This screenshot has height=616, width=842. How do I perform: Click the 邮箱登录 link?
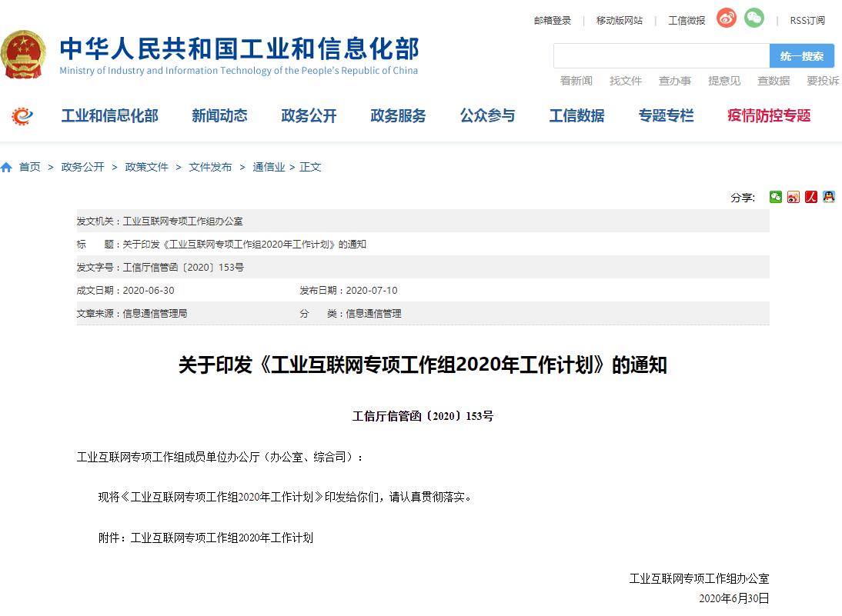(x=553, y=21)
